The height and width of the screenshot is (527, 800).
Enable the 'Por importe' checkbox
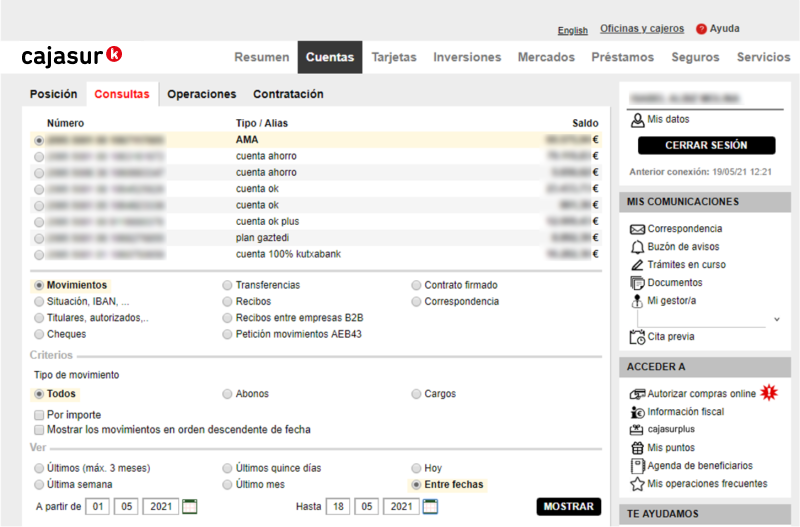point(39,415)
